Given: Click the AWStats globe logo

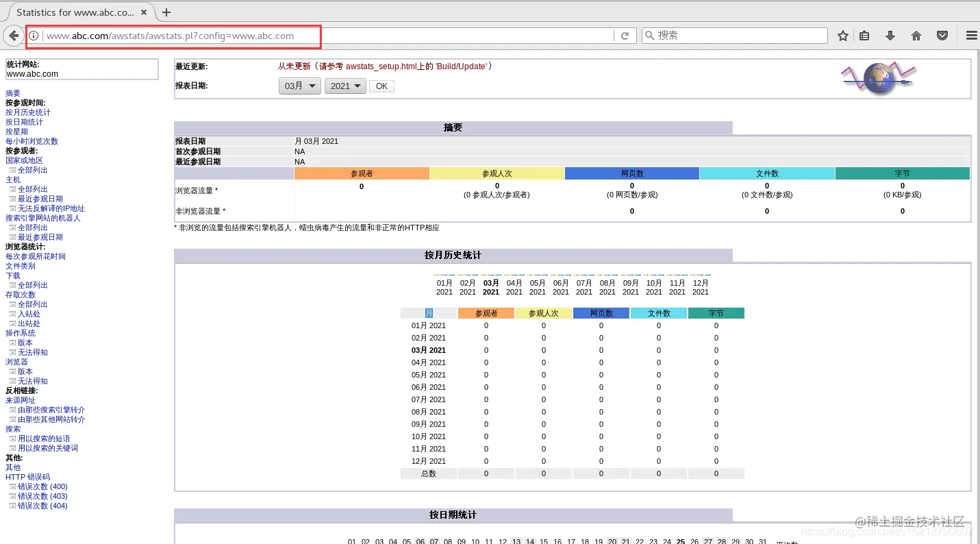Looking at the screenshot, I should point(879,78).
